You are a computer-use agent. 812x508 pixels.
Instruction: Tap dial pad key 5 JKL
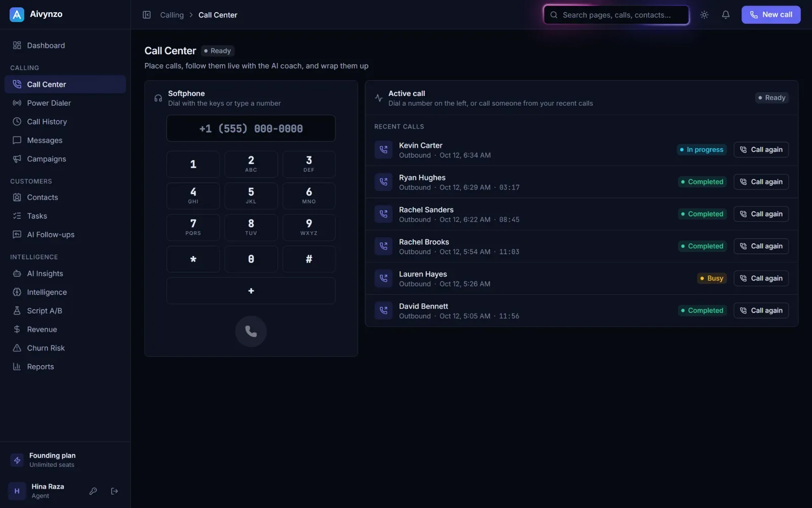[x=251, y=196]
